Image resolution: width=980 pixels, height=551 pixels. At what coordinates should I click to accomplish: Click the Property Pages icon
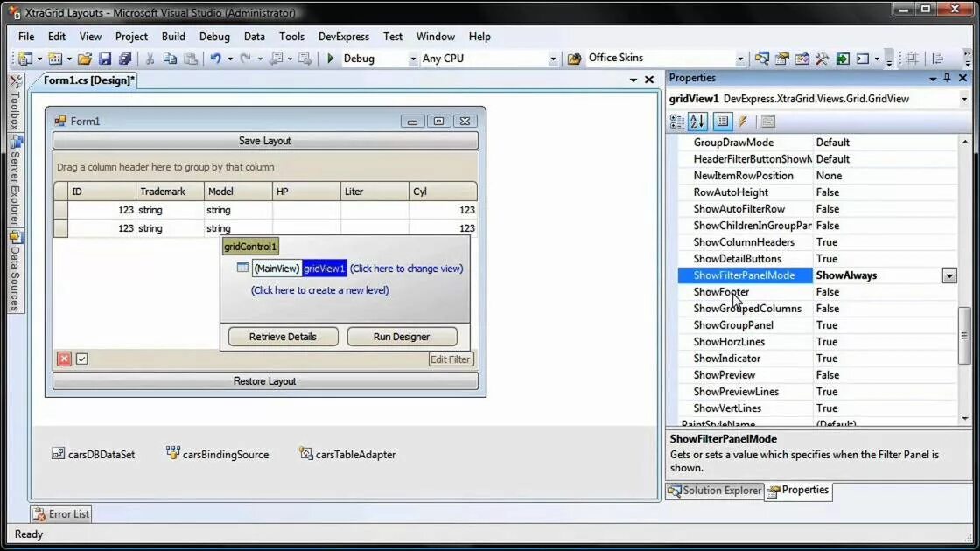[x=768, y=122]
